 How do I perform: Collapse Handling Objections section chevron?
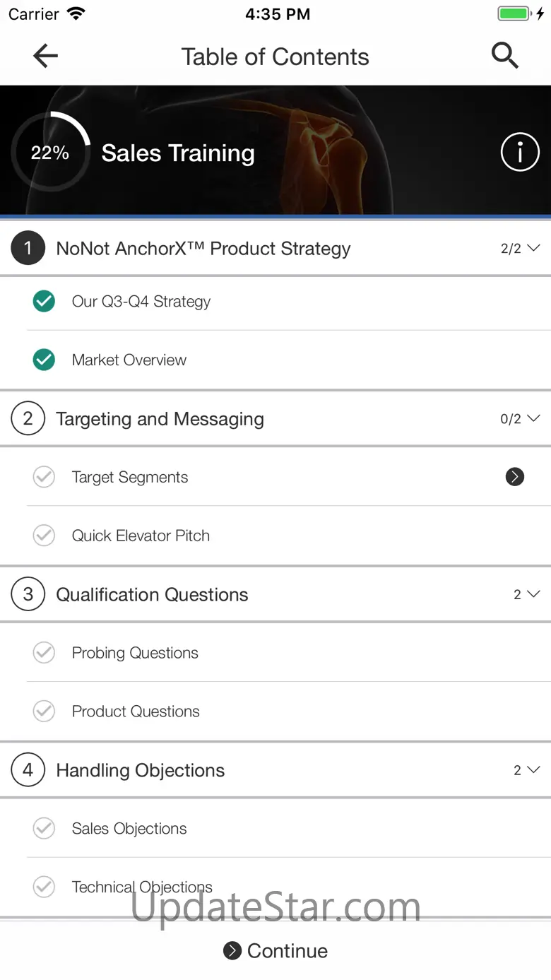click(x=534, y=769)
